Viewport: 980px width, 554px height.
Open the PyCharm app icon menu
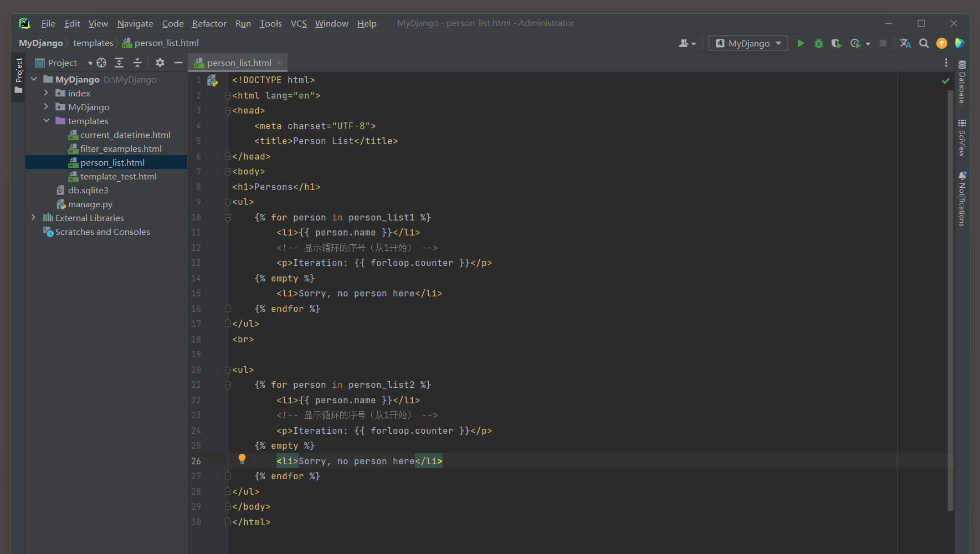24,23
